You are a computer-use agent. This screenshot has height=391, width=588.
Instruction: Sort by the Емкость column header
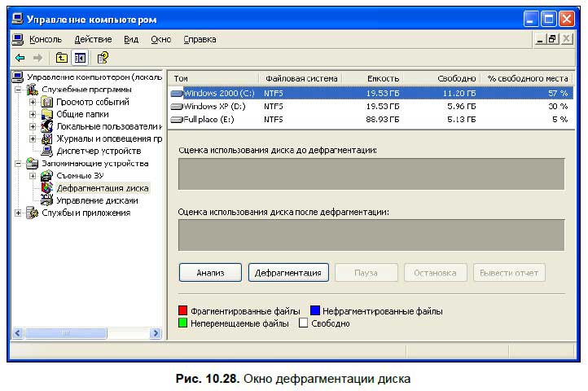[x=374, y=78]
